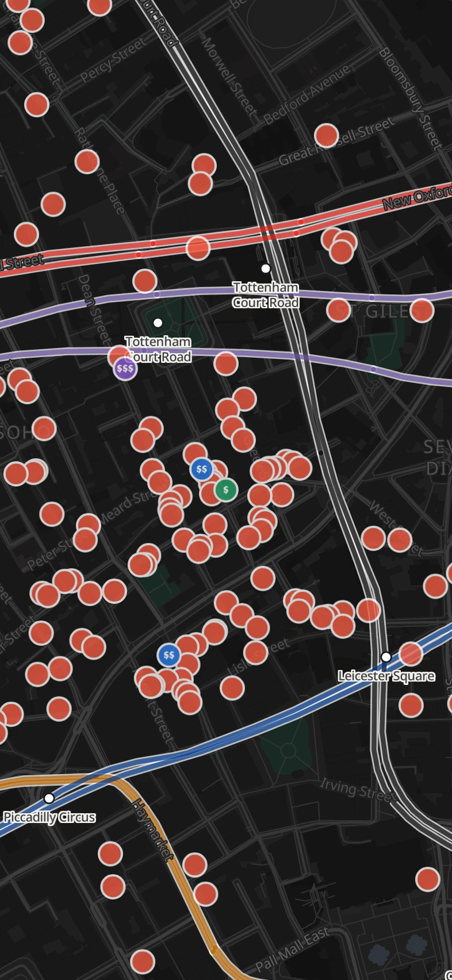Select the red marker on the Lisle Street label

(x=256, y=652)
